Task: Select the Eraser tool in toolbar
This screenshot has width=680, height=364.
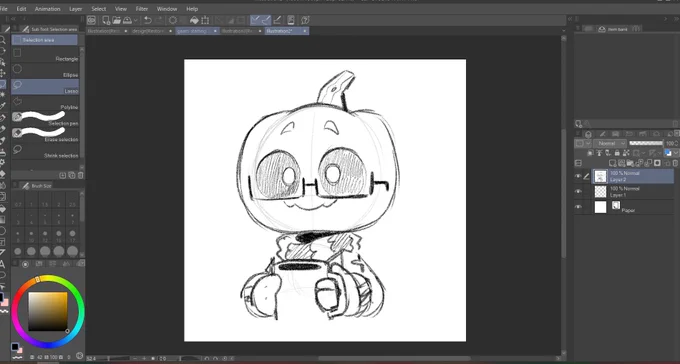Action: point(3,174)
